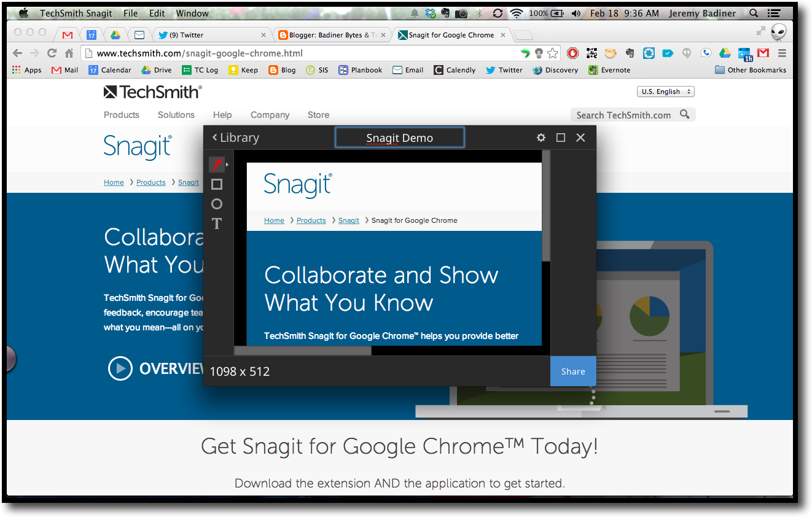Switch to the Blogger: Badiner Bytes tab

click(x=332, y=35)
